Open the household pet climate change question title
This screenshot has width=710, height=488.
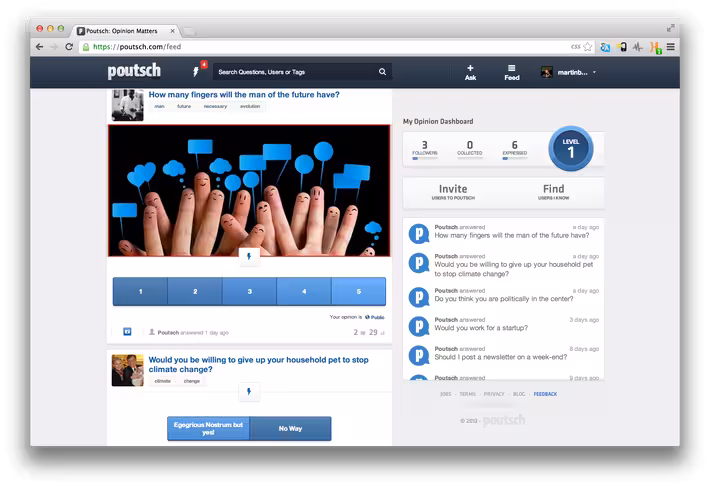(259, 364)
